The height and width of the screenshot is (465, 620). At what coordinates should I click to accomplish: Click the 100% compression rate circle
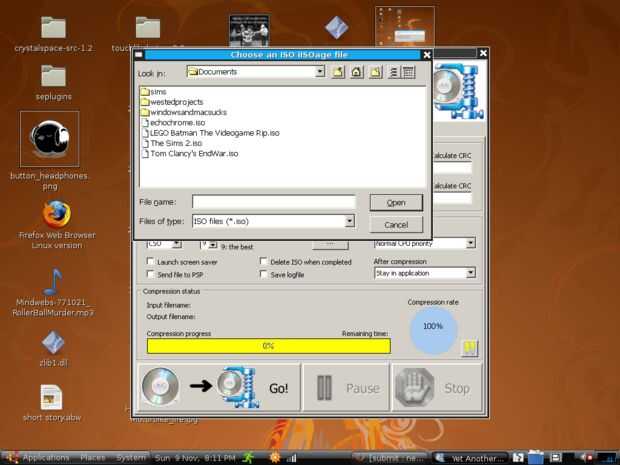pyautogui.click(x=433, y=331)
